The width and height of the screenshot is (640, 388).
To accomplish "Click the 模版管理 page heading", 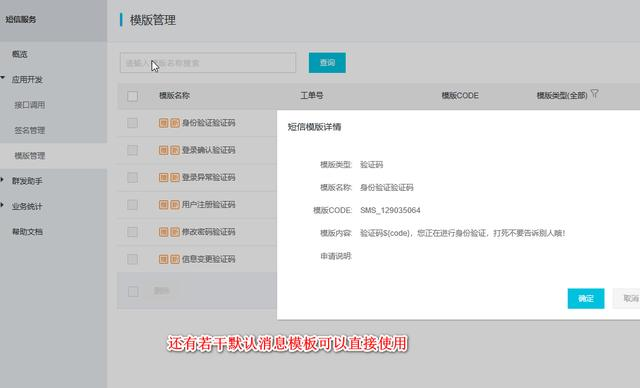I will tap(153, 20).
